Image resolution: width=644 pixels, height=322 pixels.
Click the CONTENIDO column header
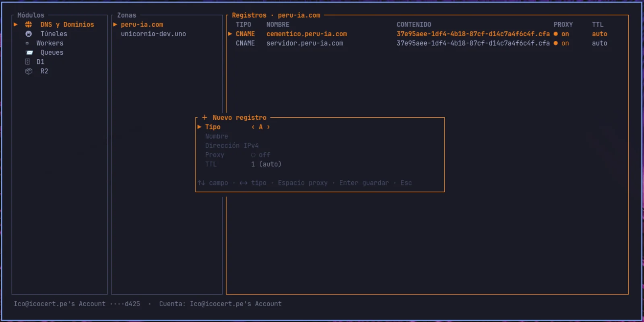(414, 25)
